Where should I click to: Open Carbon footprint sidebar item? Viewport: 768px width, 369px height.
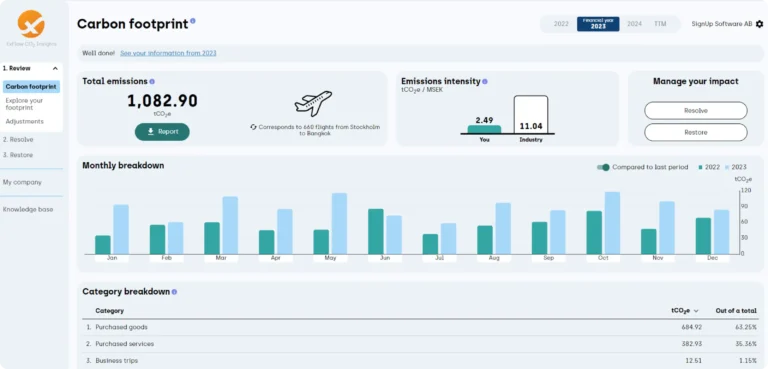(x=31, y=87)
